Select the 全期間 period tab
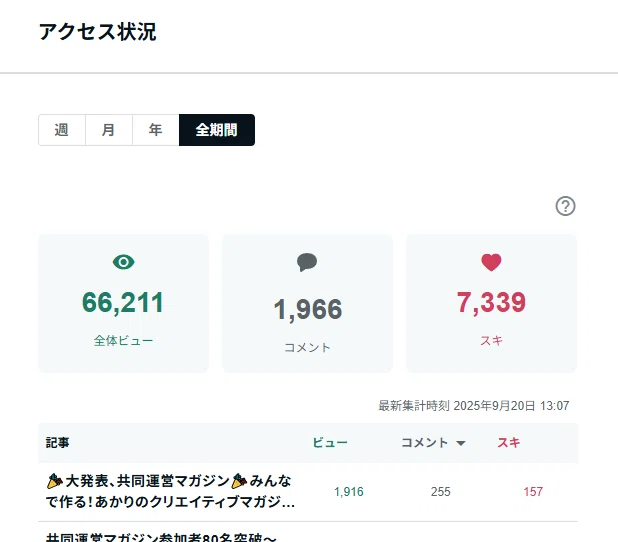 point(217,130)
